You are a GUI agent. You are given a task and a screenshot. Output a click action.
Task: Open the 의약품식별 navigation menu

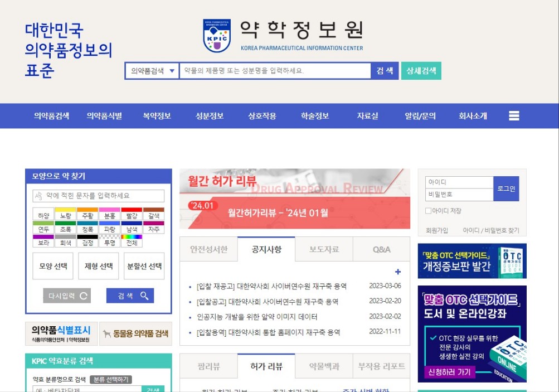[x=104, y=116]
